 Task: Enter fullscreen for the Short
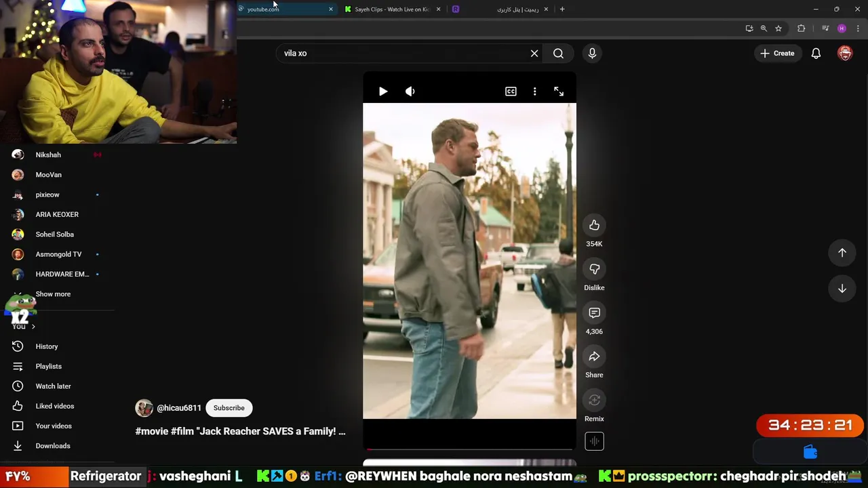coord(559,91)
